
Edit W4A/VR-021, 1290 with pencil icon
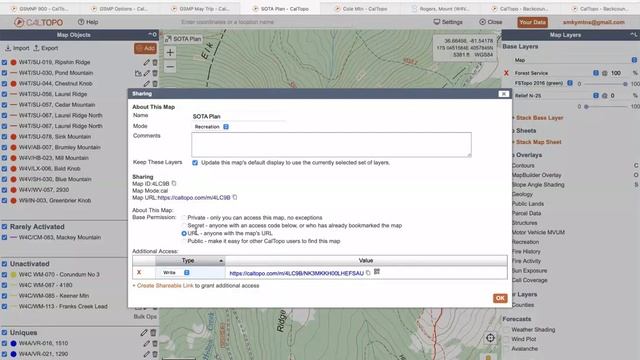coord(146,354)
